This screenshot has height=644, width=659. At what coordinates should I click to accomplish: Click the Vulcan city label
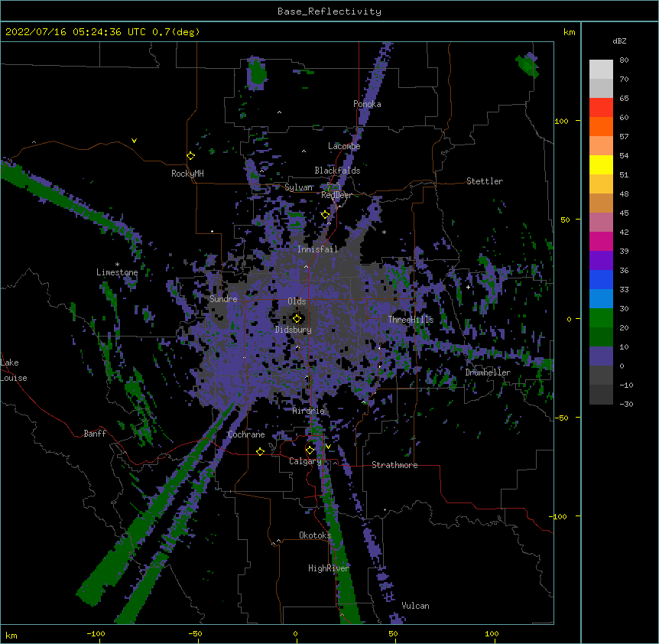[415, 606]
